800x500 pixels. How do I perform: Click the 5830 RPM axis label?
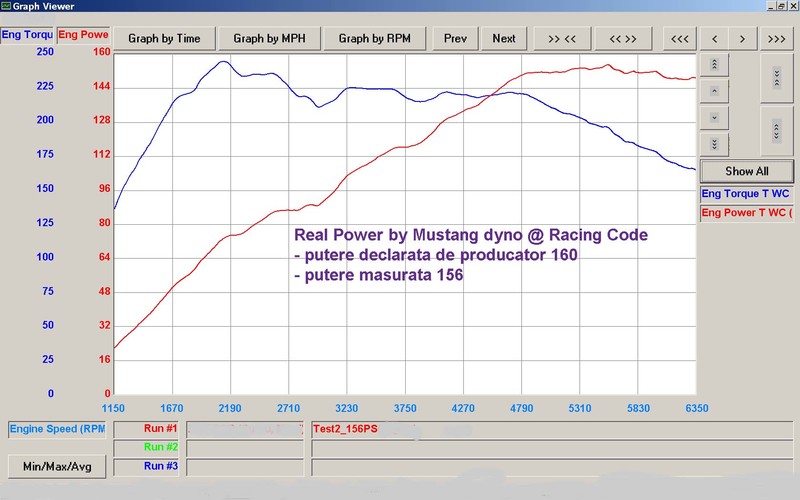coord(638,409)
